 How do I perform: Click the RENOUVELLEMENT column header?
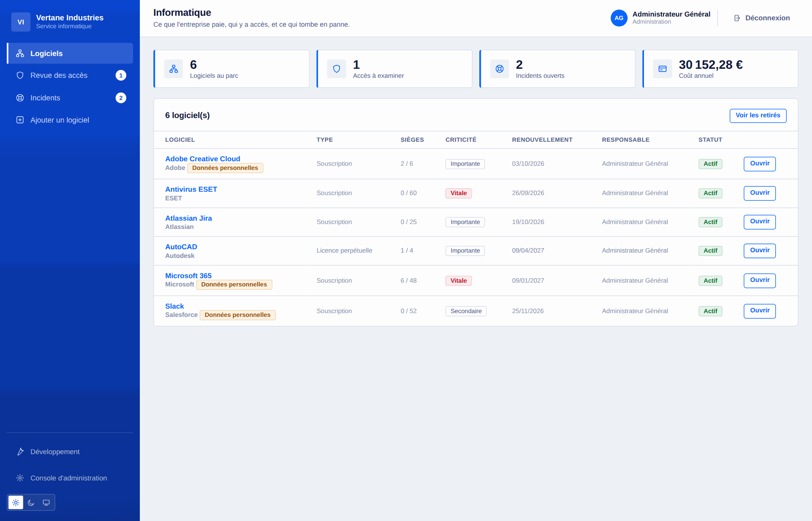point(542,140)
